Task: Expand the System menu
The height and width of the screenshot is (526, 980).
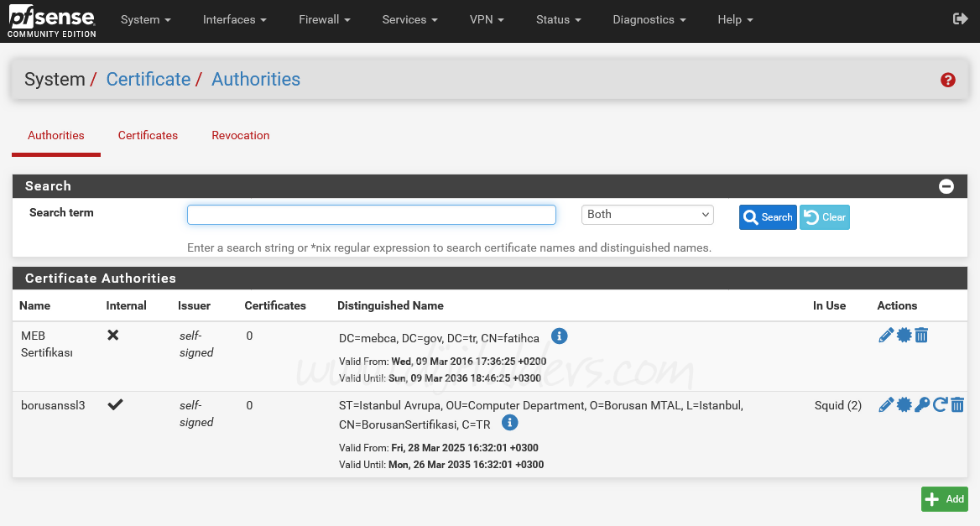Action: click(144, 19)
